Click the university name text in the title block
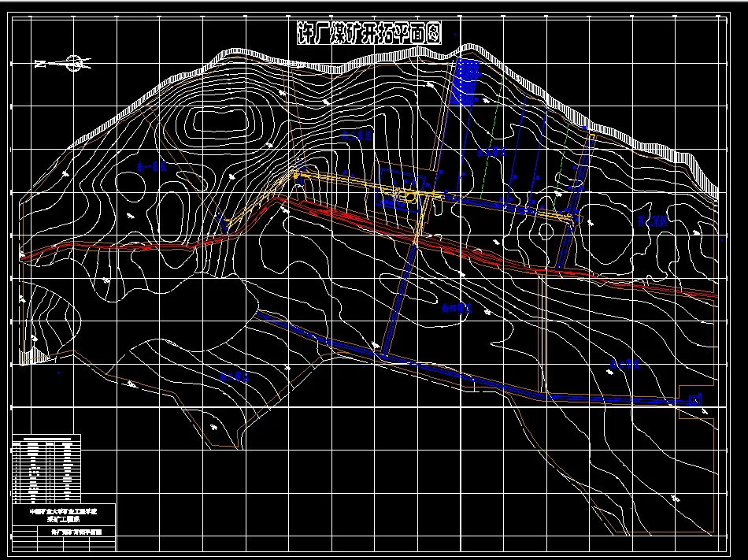The width and height of the screenshot is (748, 560). [64, 511]
